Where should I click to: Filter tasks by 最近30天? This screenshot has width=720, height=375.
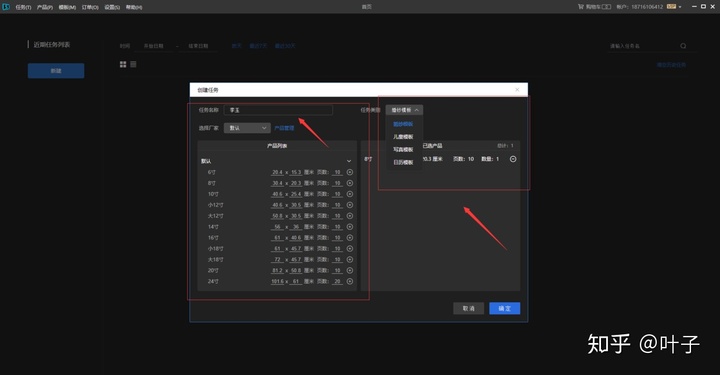(285, 46)
